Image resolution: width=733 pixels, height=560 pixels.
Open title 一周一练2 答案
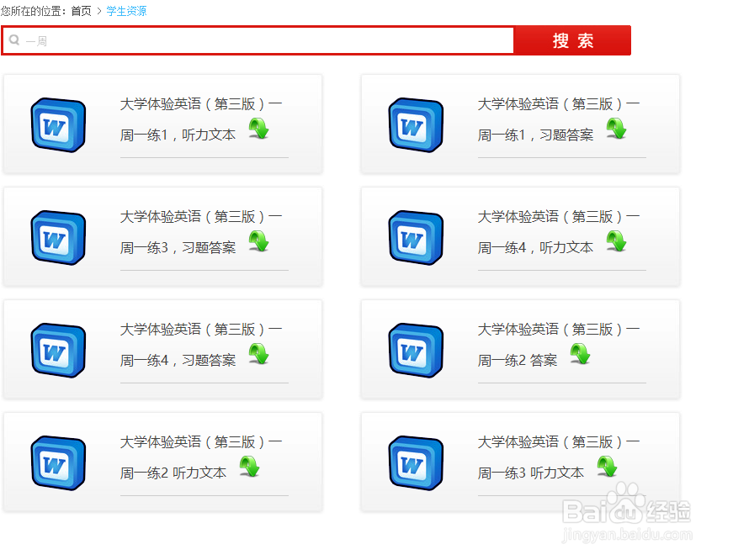click(x=559, y=344)
